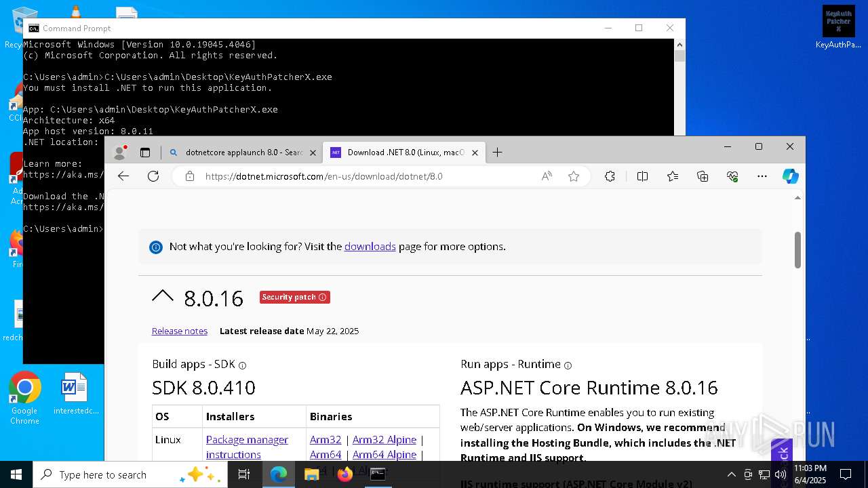This screenshot has height=488, width=868.
Task: Open the Action Center notifications
Action: click(846, 474)
